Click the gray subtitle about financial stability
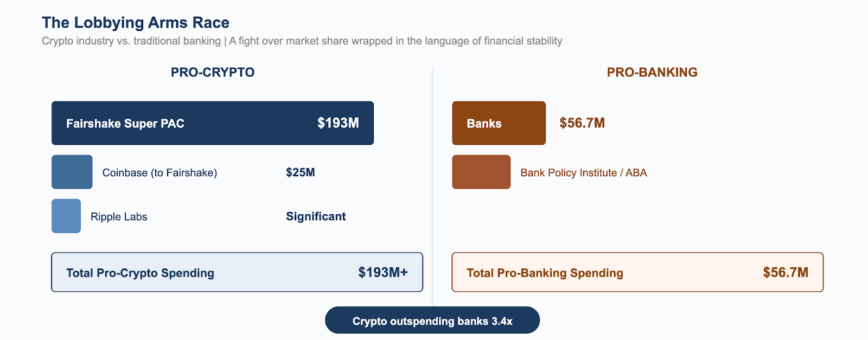 pyautogui.click(x=302, y=41)
